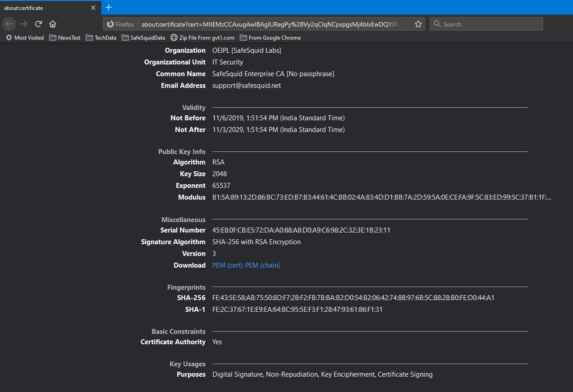Click the Validity section heading
Image resolution: width=573 pixels, height=392 pixels.
194,108
